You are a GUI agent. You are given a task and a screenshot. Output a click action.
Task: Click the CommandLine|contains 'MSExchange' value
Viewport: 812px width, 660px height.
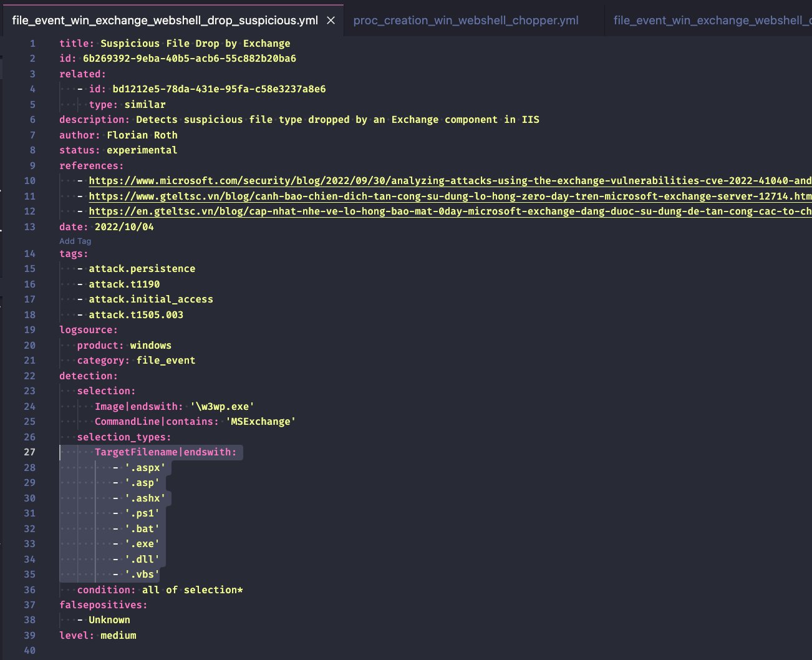point(261,421)
